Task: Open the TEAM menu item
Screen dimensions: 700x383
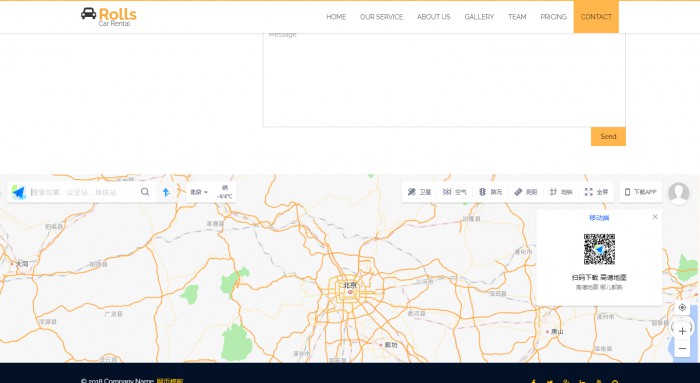Action: tap(517, 17)
